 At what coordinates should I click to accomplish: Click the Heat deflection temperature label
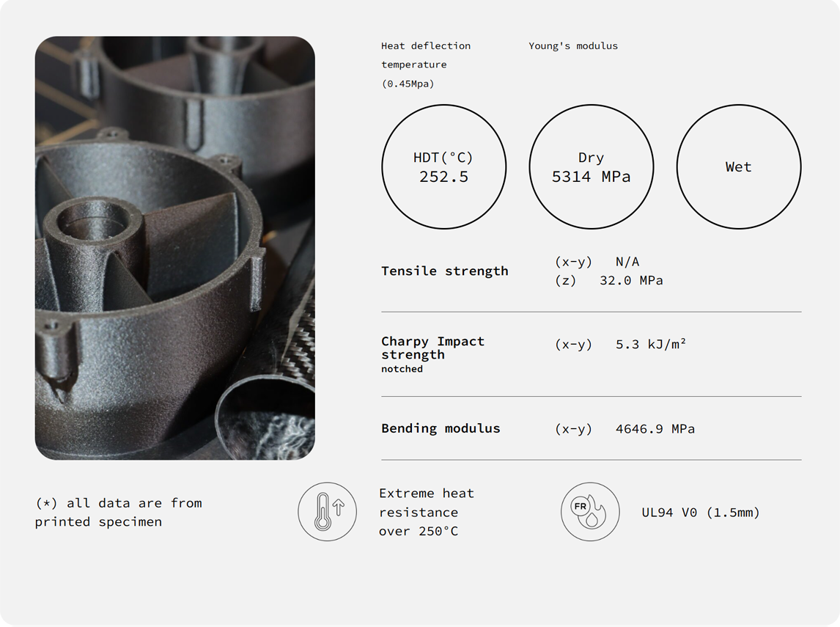point(425,55)
